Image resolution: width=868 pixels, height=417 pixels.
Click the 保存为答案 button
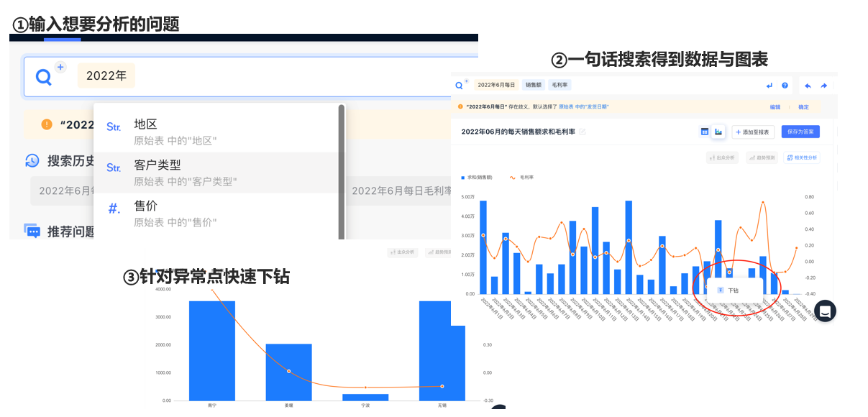pos(800,132)
